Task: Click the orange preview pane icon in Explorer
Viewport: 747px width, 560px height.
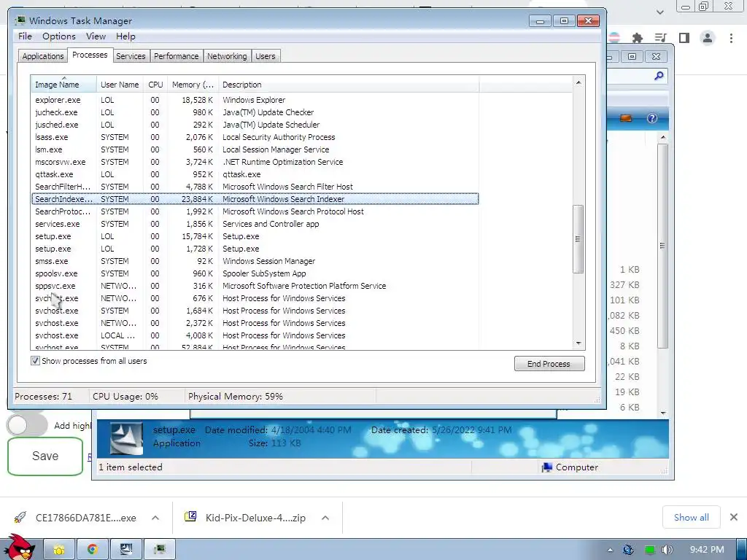Action: coord(625,118)
